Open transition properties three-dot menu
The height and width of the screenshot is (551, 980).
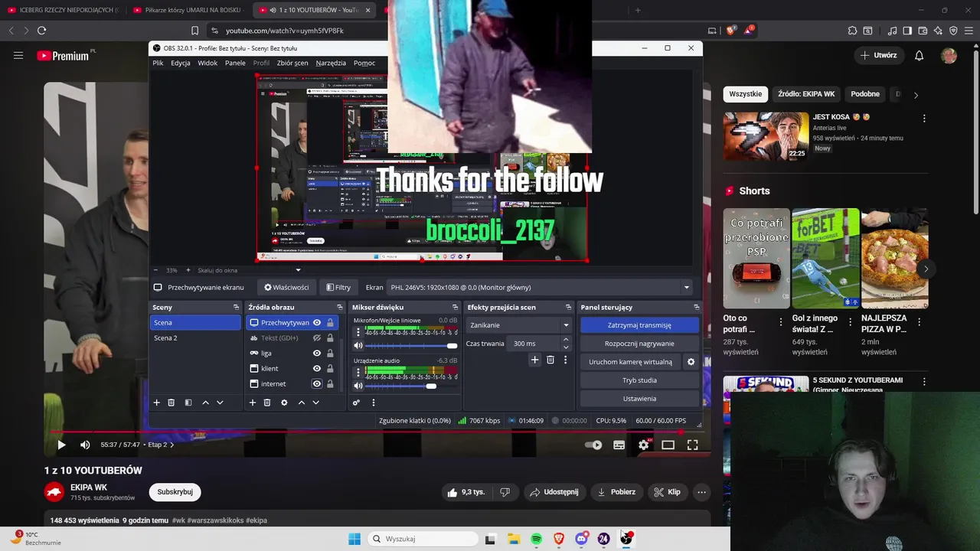566,360
